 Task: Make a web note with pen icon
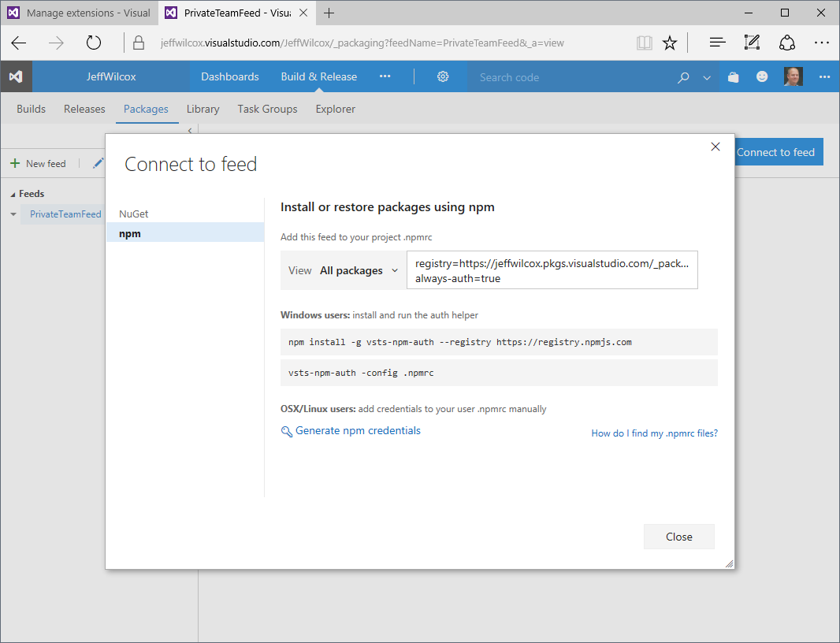pyautogui.click(x=752, y=43)
